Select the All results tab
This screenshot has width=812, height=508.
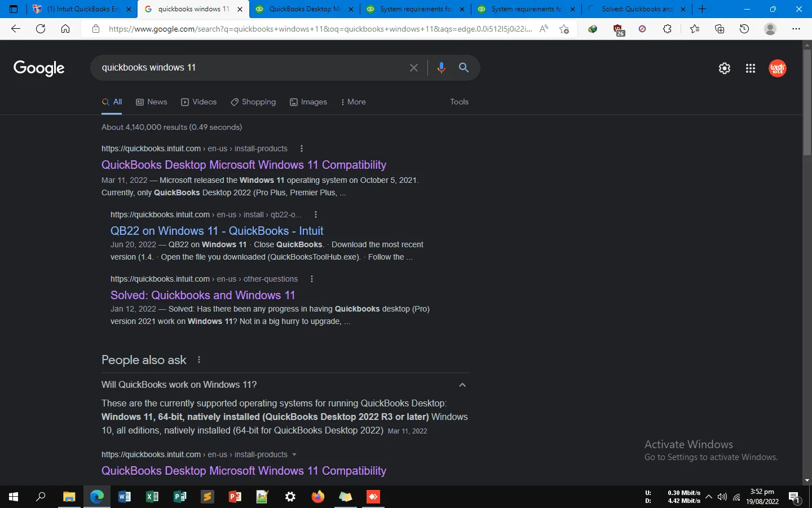coord(112,102)
